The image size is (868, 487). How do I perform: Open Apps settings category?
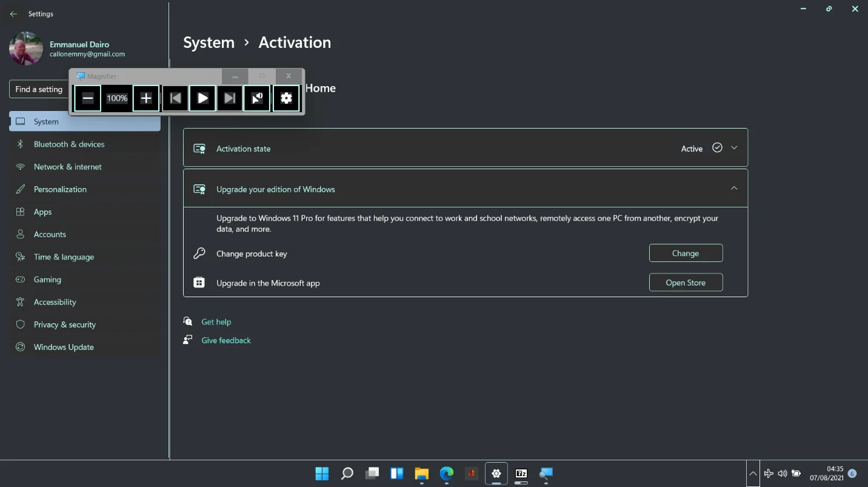[85, 212]
